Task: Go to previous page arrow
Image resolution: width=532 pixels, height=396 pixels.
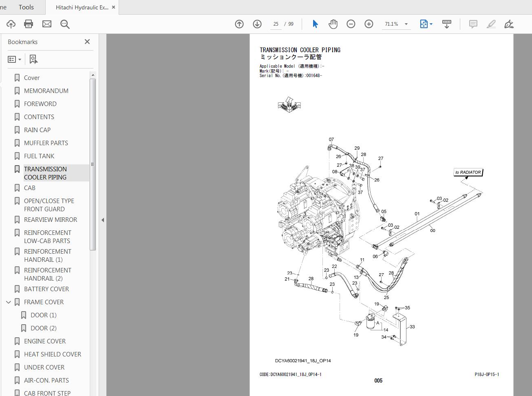Action: tap(239, 24)
